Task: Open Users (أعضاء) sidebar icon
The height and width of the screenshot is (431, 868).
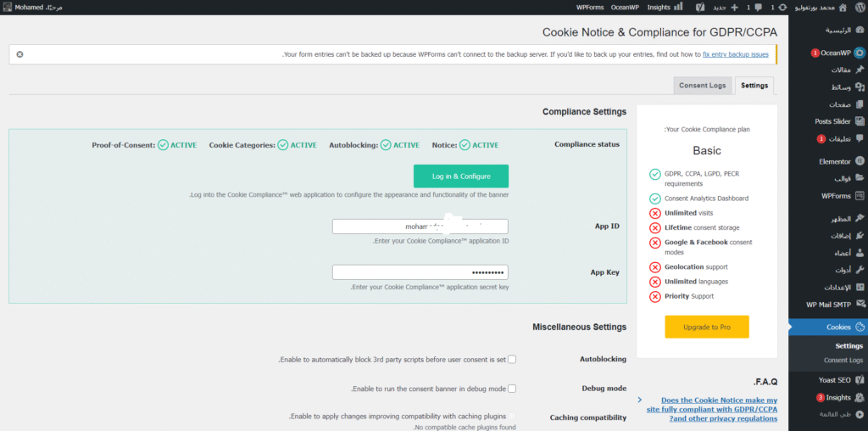Action: pyautogui.click(x=860, y=253)
